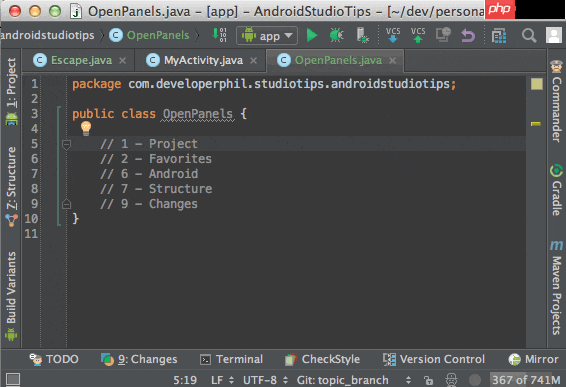
Task: Open the Maven Projects side panel
Action: (x=556, y=287)
